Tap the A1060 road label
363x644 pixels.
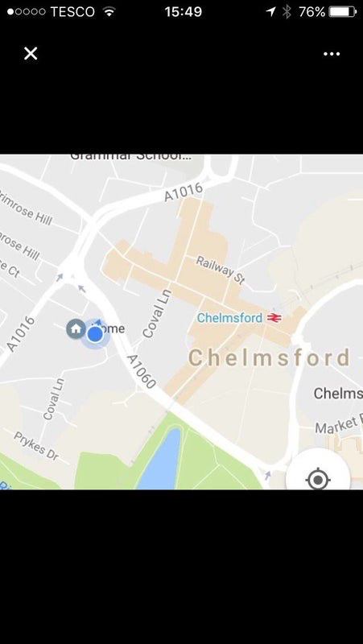point(141,371)
